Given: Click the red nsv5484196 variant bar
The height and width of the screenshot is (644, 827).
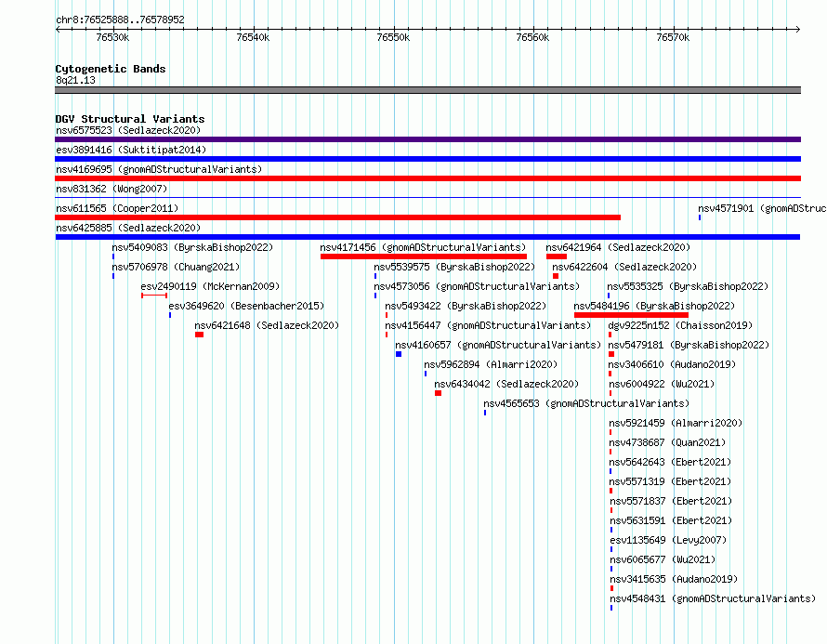Looking at the screenshot, I should (x=631, y=315).
